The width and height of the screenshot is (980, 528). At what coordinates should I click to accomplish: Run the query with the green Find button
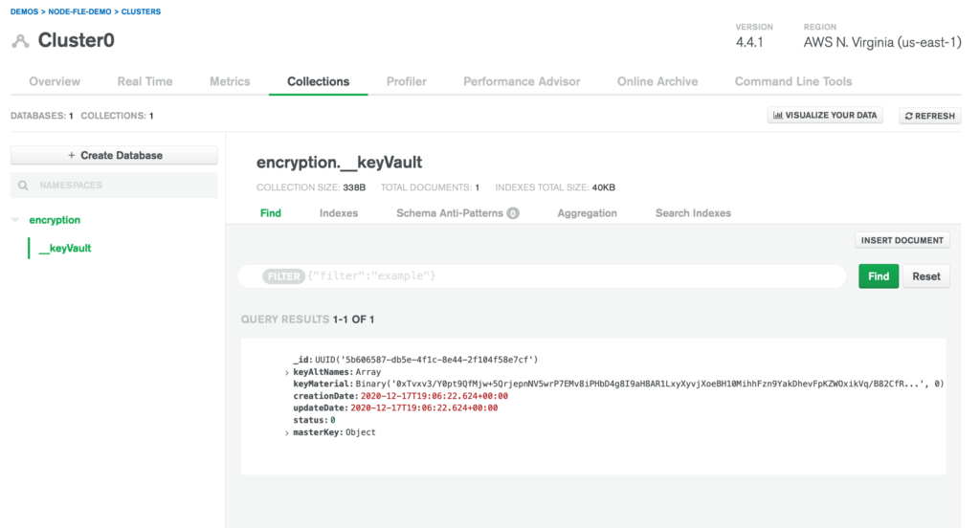tap(879, 276)
